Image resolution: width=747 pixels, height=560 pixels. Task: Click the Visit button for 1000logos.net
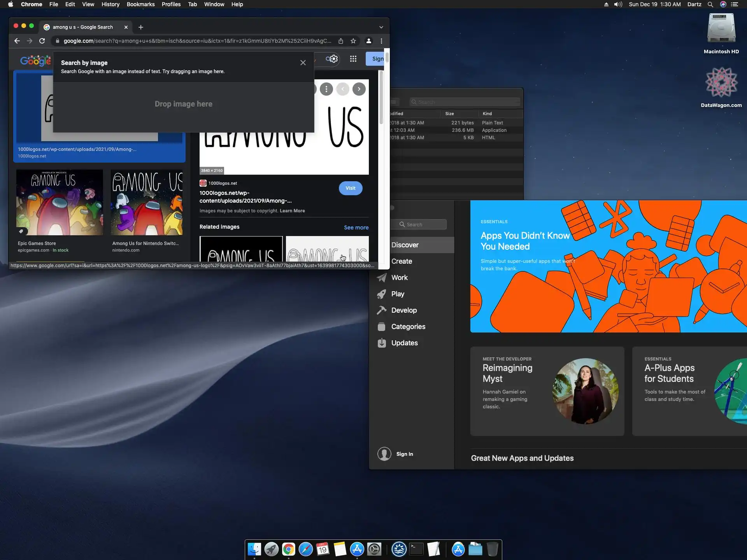tap(350, 188)
